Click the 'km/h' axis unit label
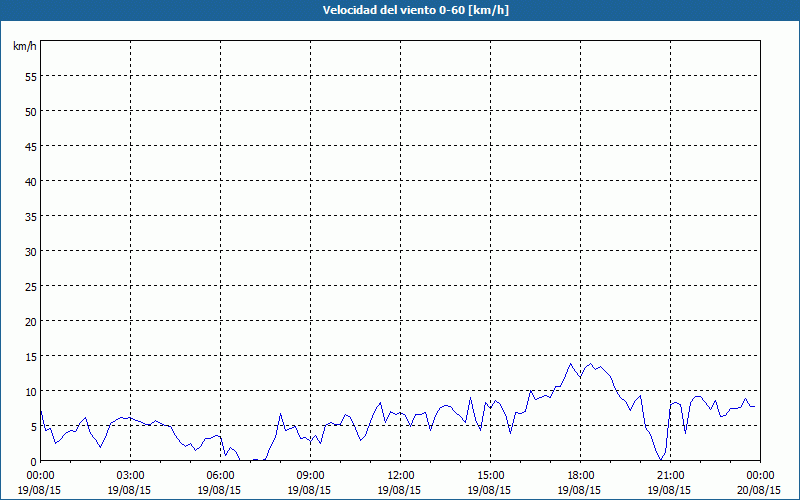800x500 pixels. (24, 46)
